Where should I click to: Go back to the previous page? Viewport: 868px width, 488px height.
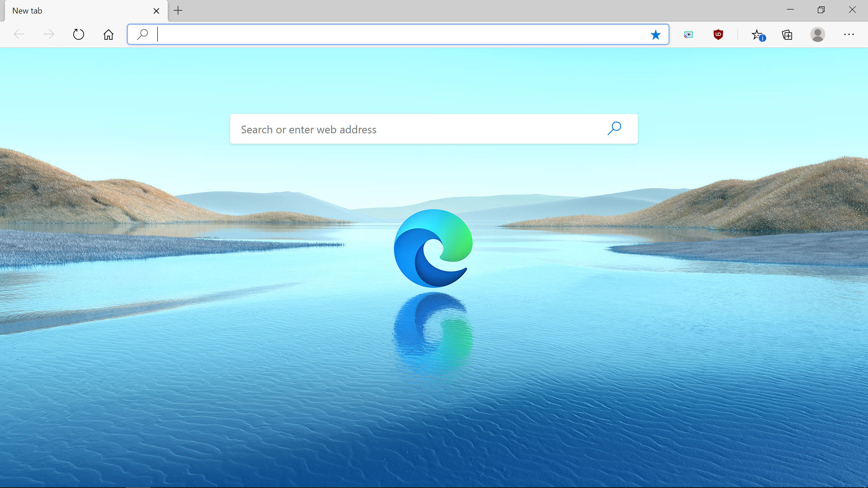(x=19, y=34)
